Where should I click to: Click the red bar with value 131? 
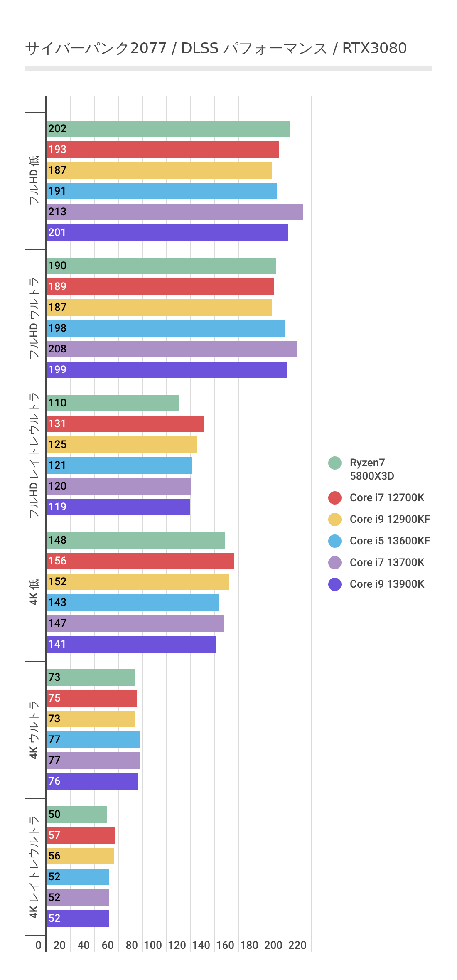coord(125,424)
